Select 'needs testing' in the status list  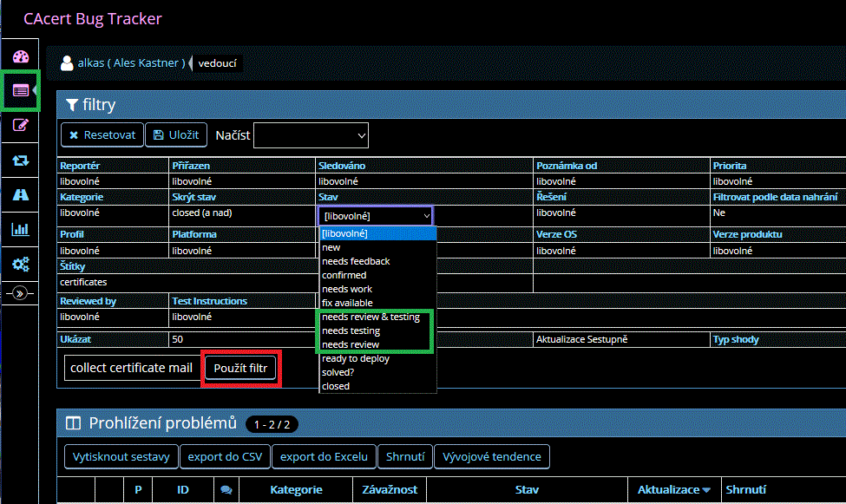tap(351, 331)
